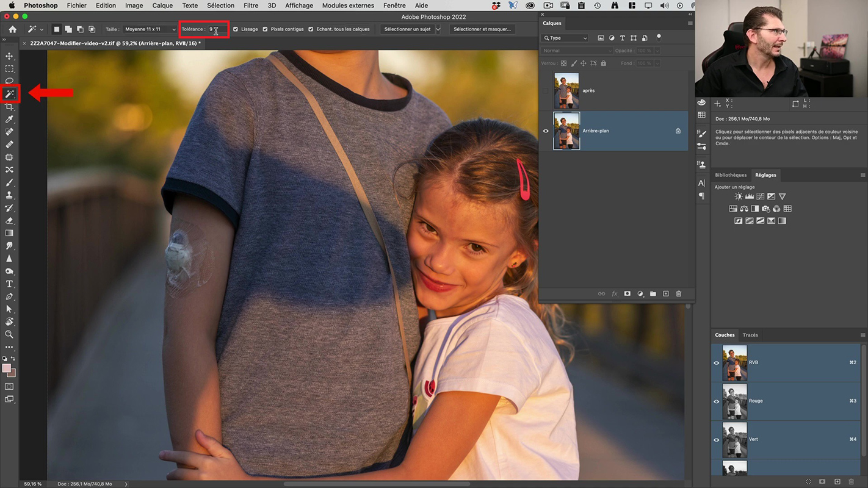Screen dimensions: 868x488
Task: Open the layer filter Type dropdown
Action: tap(566, 38)
